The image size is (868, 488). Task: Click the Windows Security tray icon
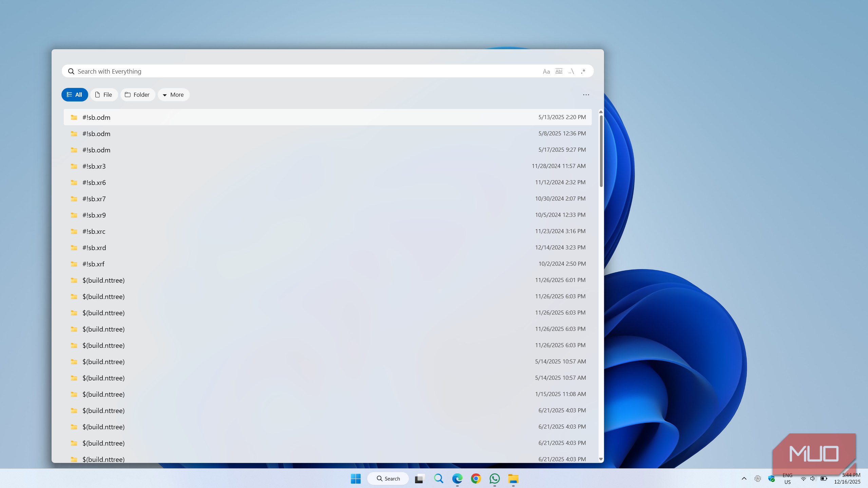pyautogui.click(x=771, y=478)
